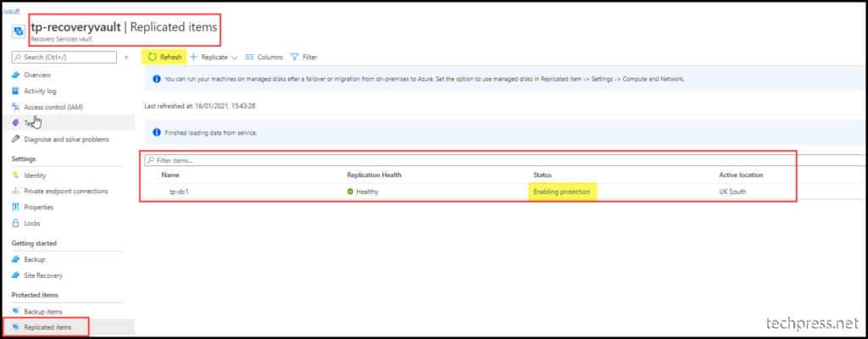868x339 pixels.
Task: Click the Filter items input field
Action: [505, 160]
